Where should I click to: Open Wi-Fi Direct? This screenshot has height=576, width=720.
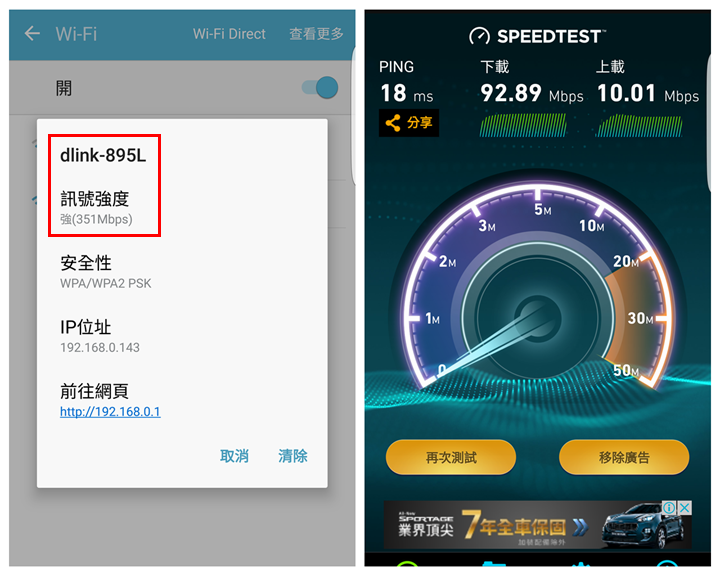(x=229, y=34)
